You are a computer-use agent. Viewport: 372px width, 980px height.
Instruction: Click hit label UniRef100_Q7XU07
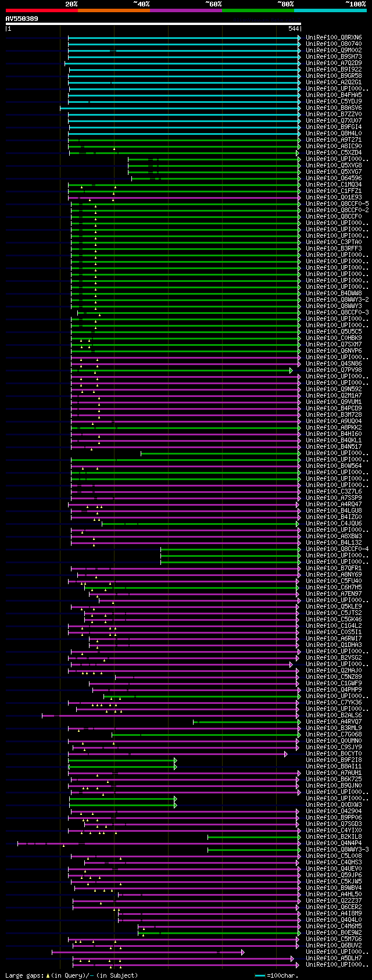pos(334,120)
